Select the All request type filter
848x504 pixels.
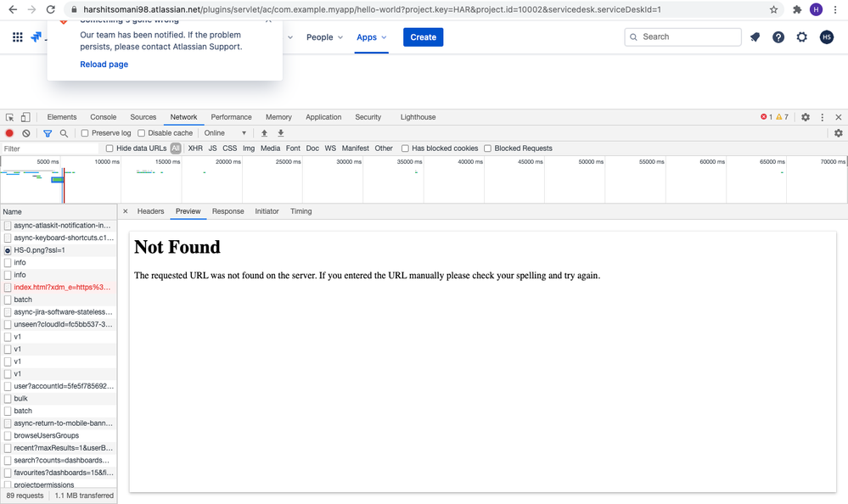175,148
